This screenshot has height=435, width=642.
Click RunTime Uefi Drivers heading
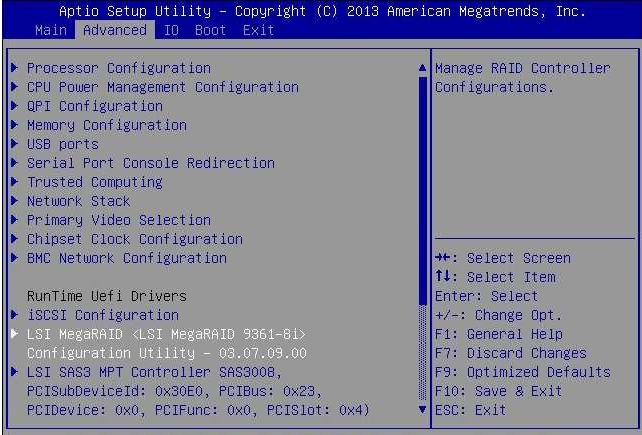[107, 296]
